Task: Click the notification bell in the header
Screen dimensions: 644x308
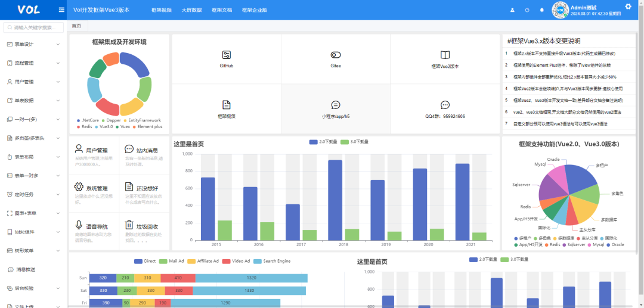Action: (x=542, y=10)
